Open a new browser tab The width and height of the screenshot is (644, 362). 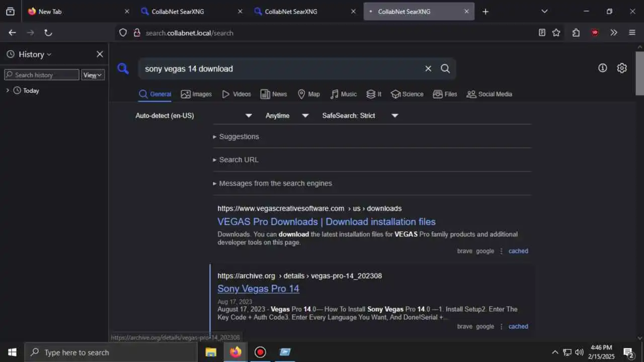[485, 12]
